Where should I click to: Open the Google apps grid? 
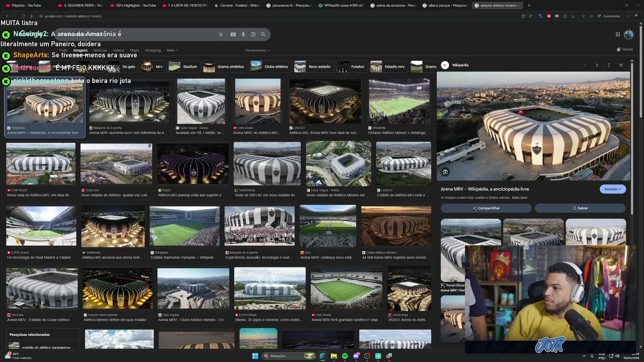617,34
